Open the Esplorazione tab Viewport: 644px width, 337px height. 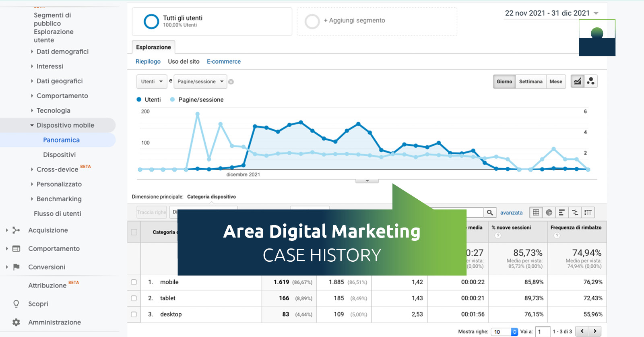(x=153, y=47)
